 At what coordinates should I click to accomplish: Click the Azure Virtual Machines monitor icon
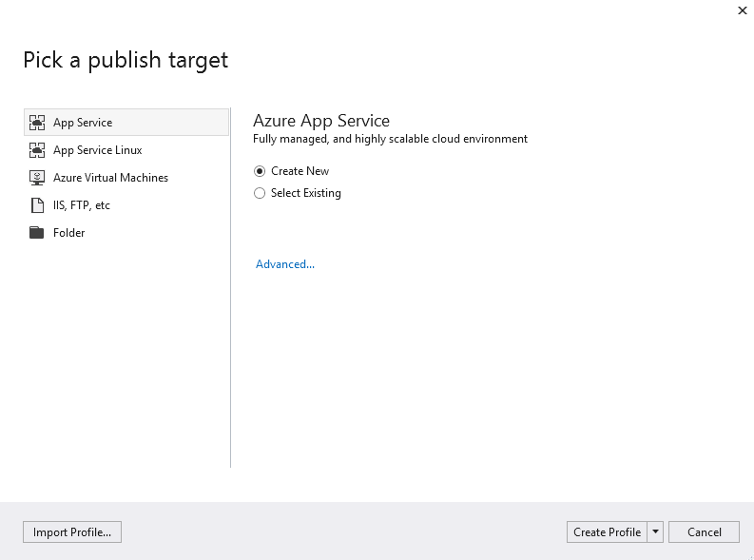coord(37,178)
